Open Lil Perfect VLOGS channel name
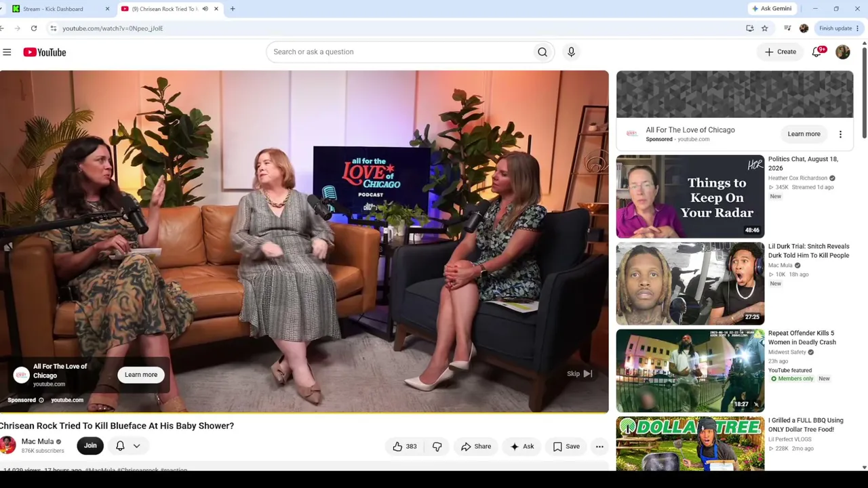 coord(791,439)
